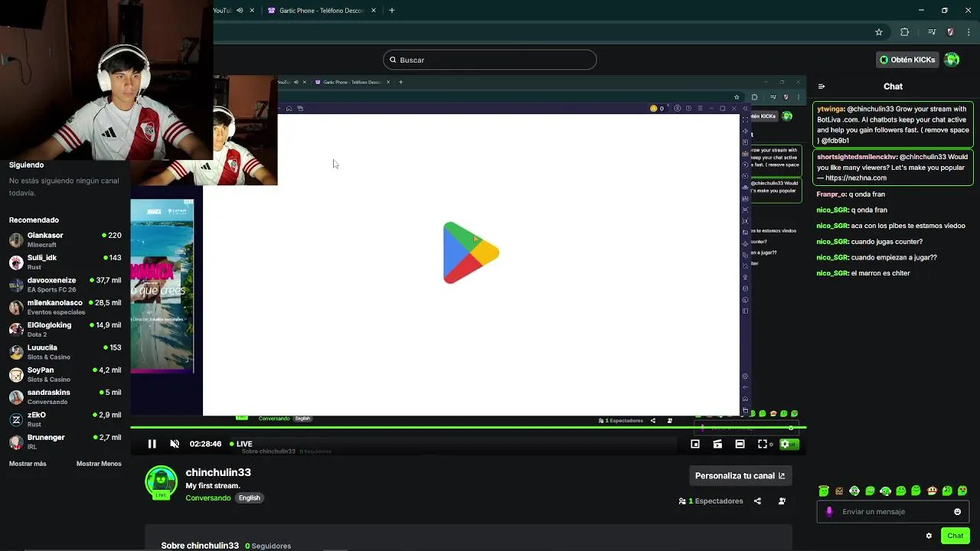Enter fullscreen in the video player

(763, 444)
